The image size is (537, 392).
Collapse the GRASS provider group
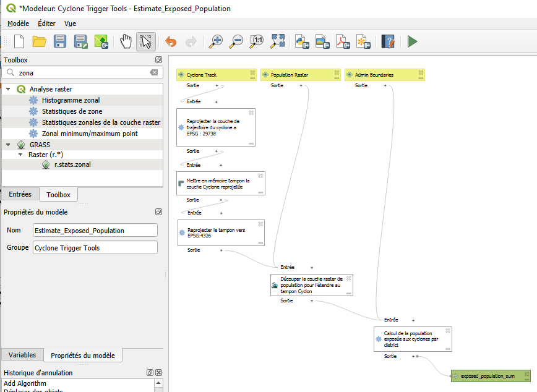(x=9, y=145)
